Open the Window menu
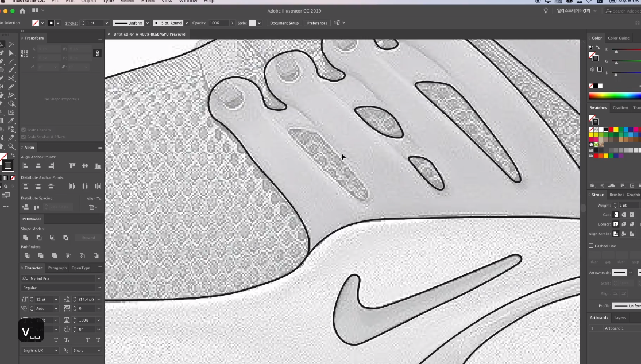The image size is (641, 364). pos(188,2)
